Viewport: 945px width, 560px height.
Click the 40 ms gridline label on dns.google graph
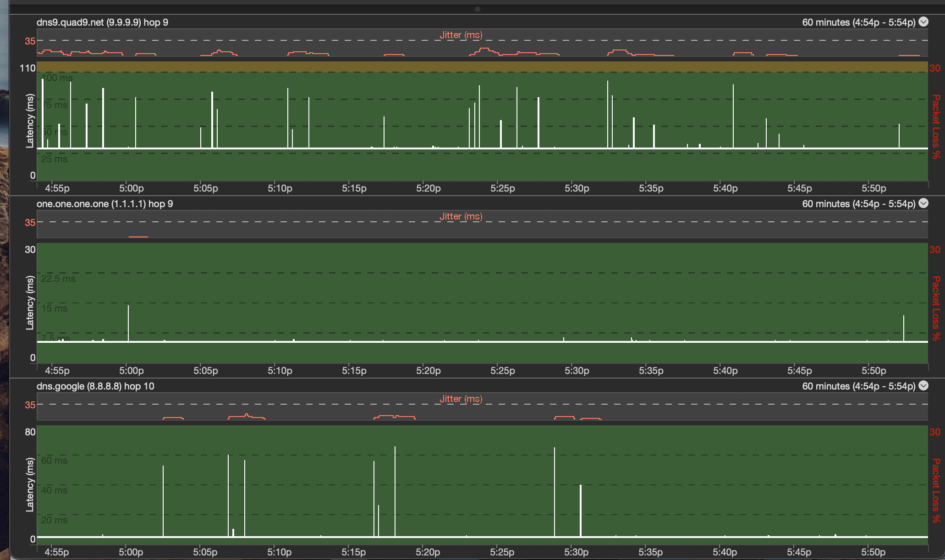click(54, 490)
